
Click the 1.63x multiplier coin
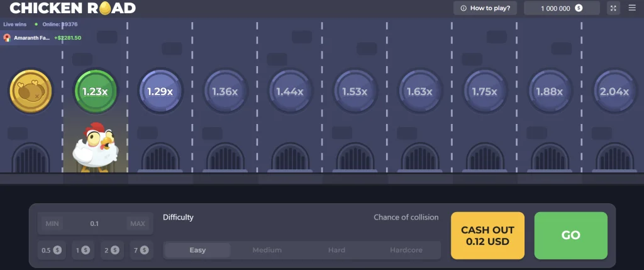(419, 91)
